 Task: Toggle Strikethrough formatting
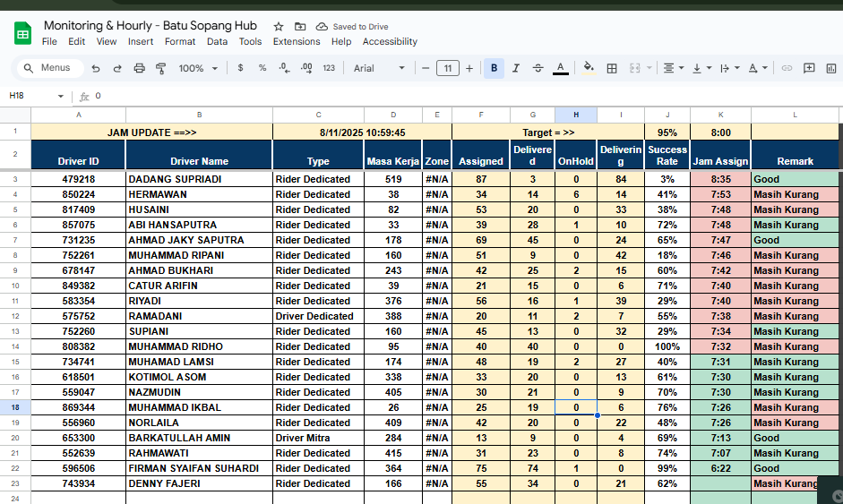tap(538, 68)
